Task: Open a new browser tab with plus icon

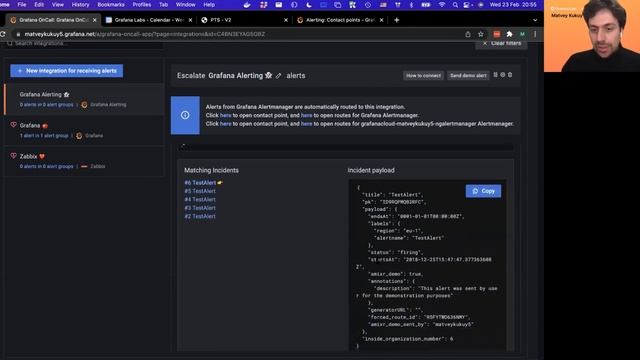Action: point(396,20)
